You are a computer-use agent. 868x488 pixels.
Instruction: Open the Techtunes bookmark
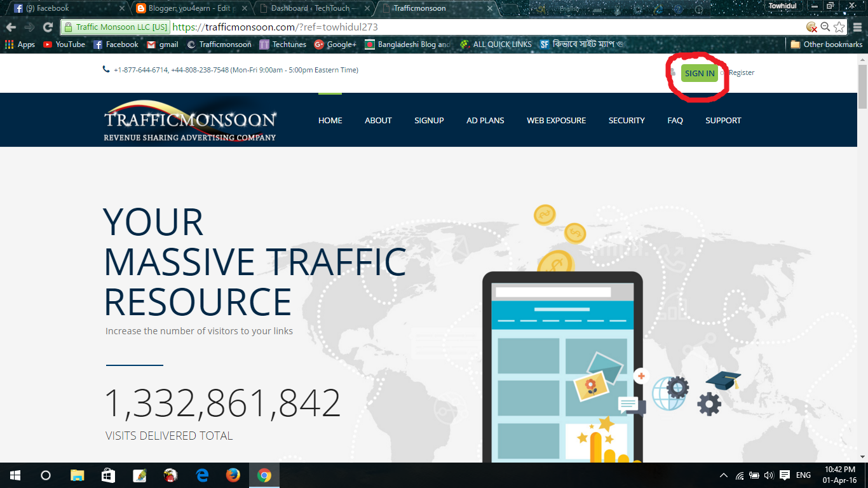coord(283,44)
